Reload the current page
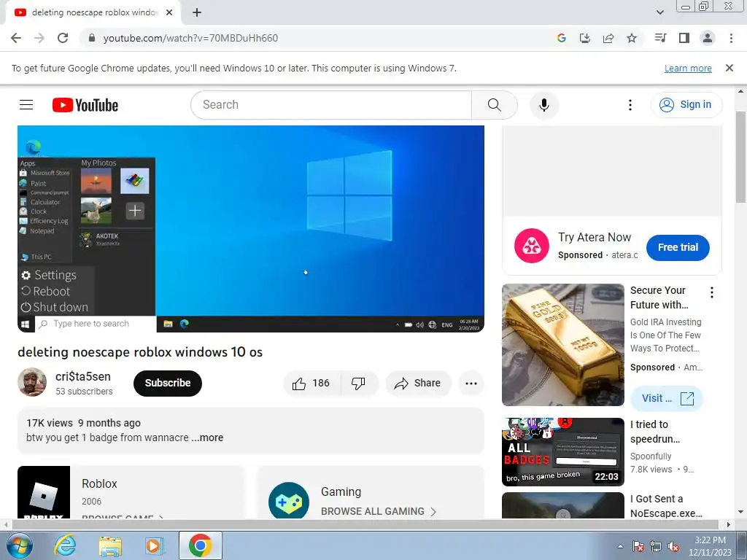The width and height of the screenshot is (747, 560). tap(63, 38)
